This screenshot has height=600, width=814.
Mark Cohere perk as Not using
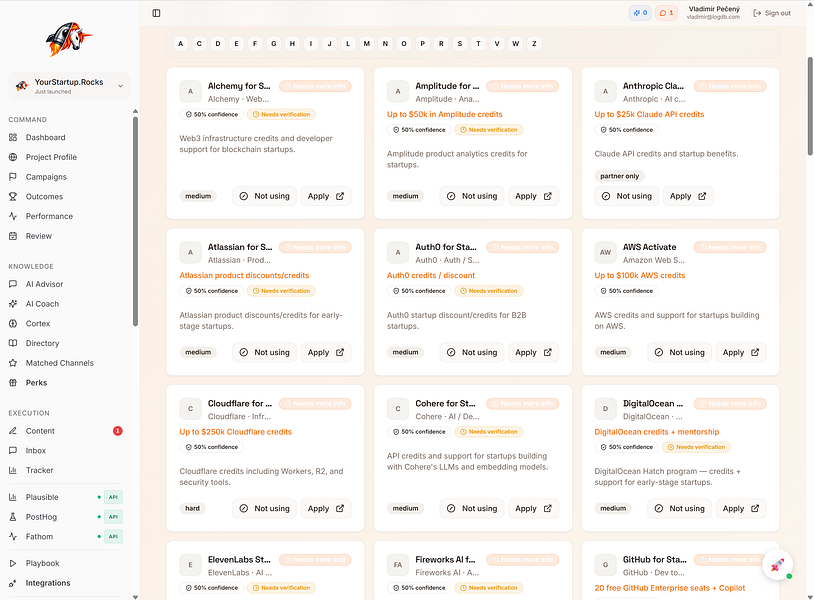coord(472,509)
